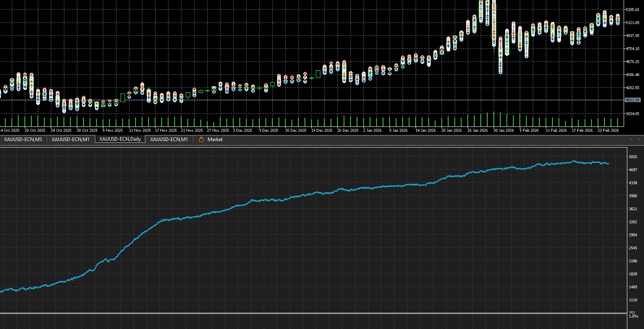Select the XAUUSD-ECN,Daily chart tab

click(x=120, y=139)
